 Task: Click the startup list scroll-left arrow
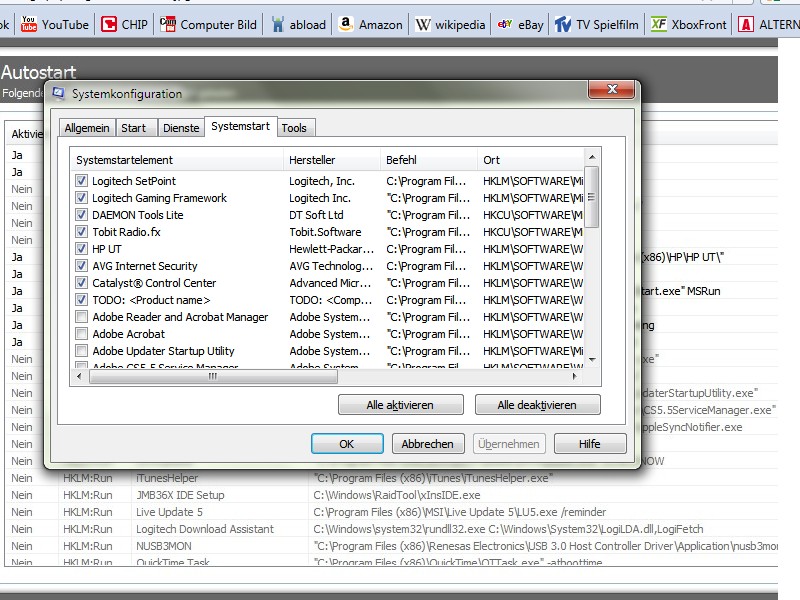coord(79,377)
